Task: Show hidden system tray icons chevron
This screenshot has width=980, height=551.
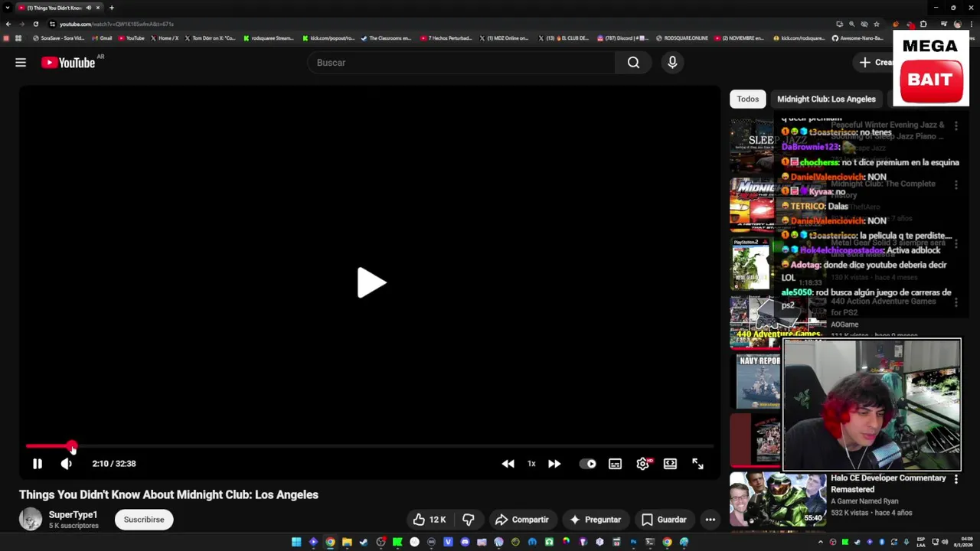Action: (821, 542)
